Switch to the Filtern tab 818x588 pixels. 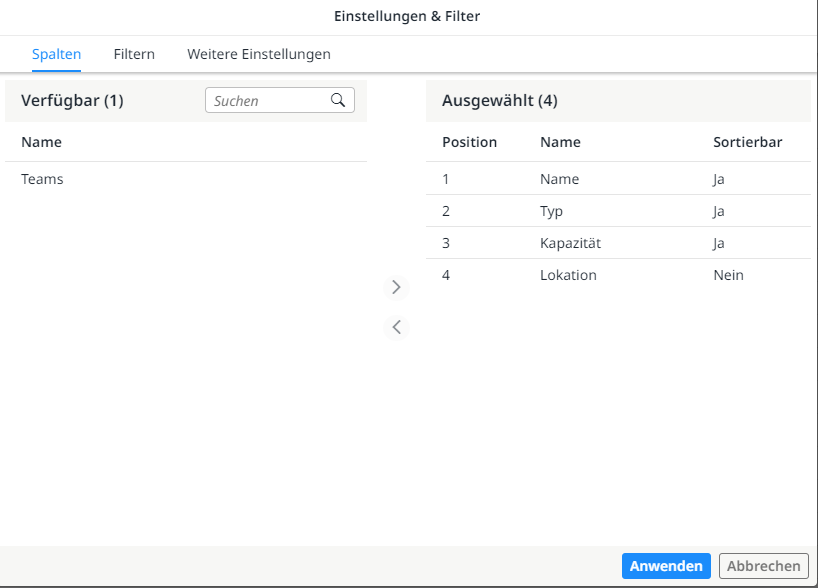pyautogui.click(x=134, y=54)
